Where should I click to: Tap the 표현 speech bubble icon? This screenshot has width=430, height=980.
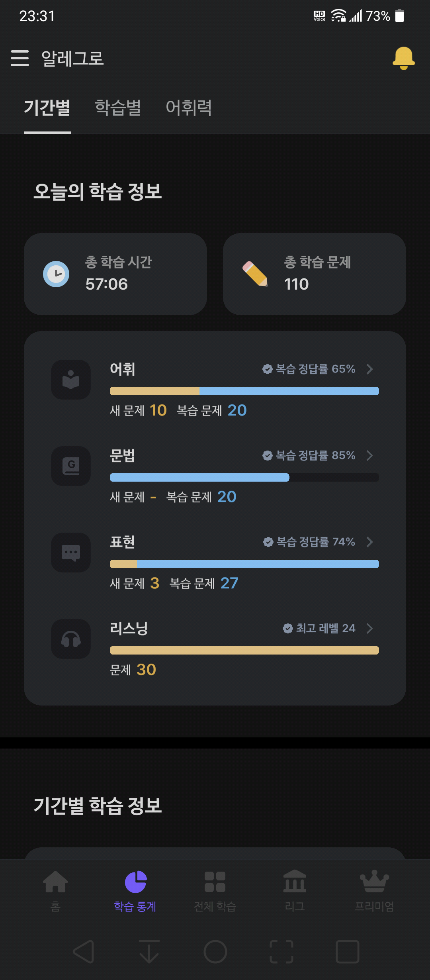tap(71, 553)
